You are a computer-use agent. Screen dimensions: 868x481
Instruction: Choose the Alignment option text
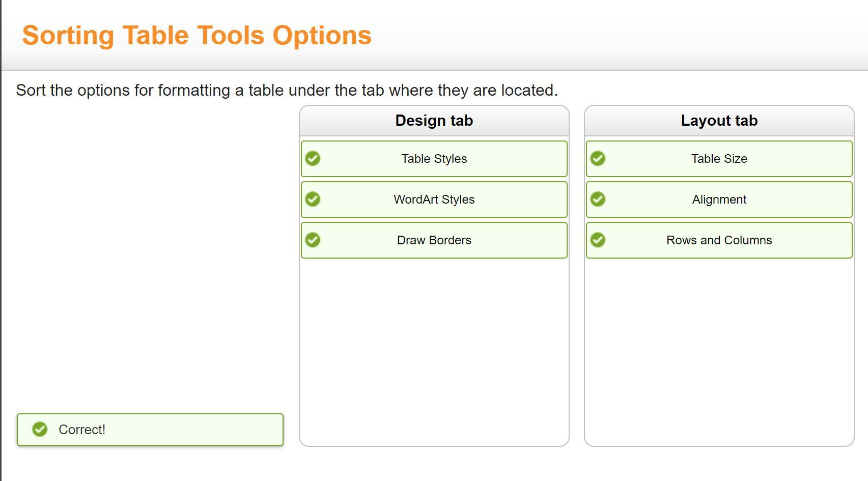(x=719, y=200)
